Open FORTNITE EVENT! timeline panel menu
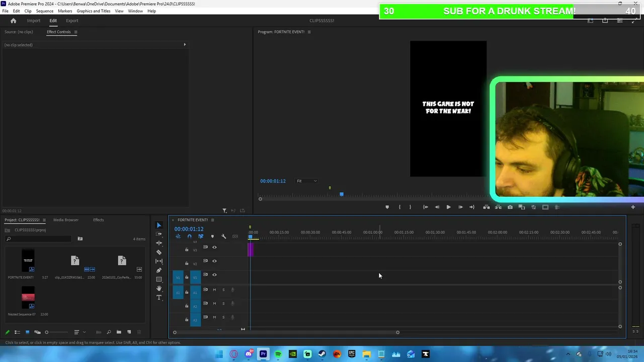This screenshot has width=644, height=362. tap(212, 220)
